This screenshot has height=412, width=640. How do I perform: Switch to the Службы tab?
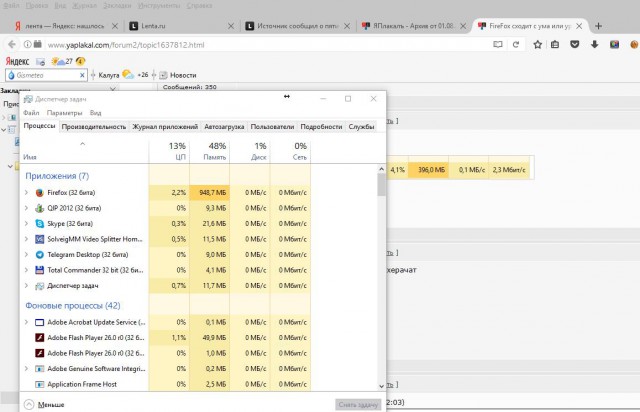click(x=361, y=127)
